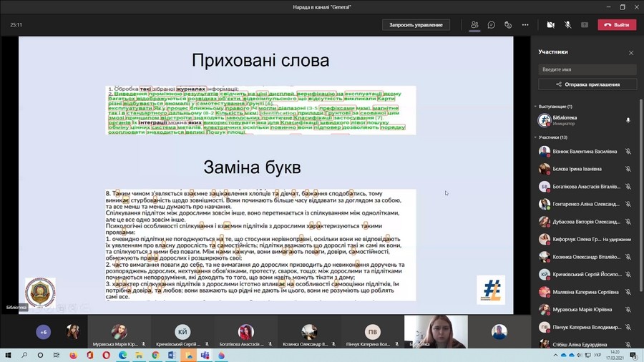Open the reactions icon in meeting toolbar
This screenshot has width=644, height=362.
click(x=508, y=24)
